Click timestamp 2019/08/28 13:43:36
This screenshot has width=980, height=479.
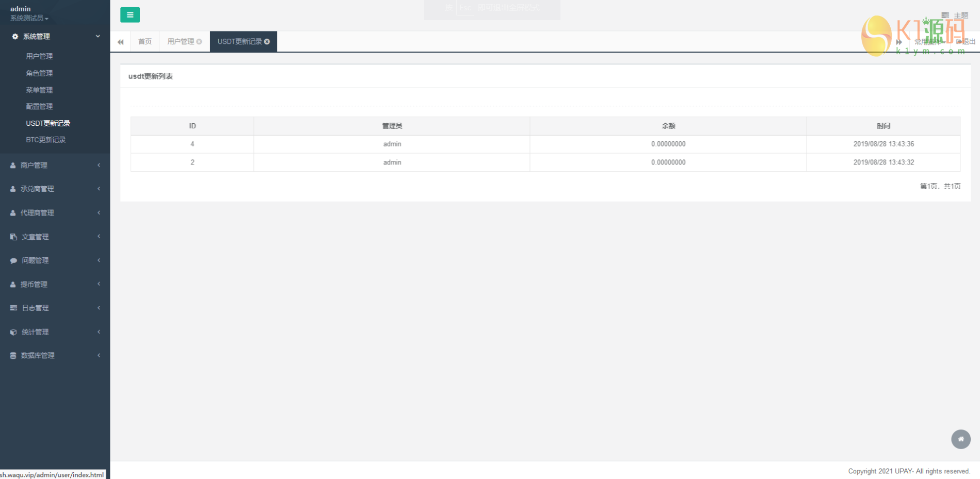click(883, 144)
